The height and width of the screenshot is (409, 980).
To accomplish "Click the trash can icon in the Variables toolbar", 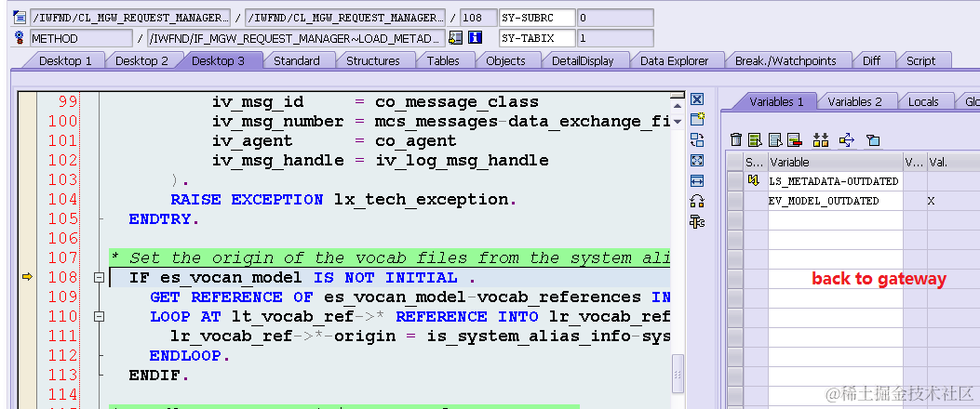I will [x=737, y=139].
